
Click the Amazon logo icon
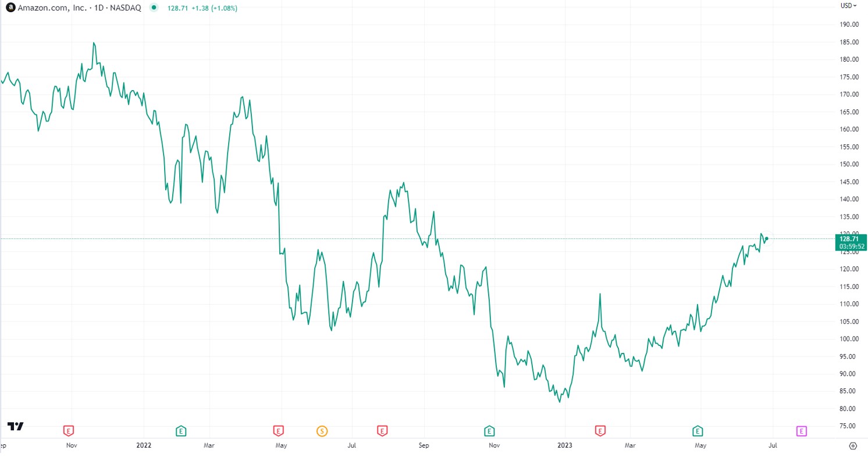coord(10,8)
